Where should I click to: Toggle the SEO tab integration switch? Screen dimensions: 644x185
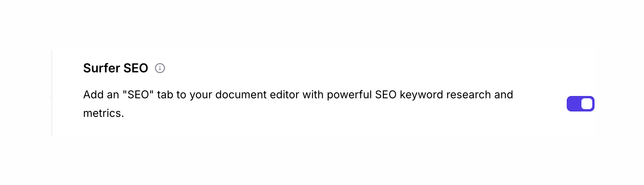[x=580, y=104]
